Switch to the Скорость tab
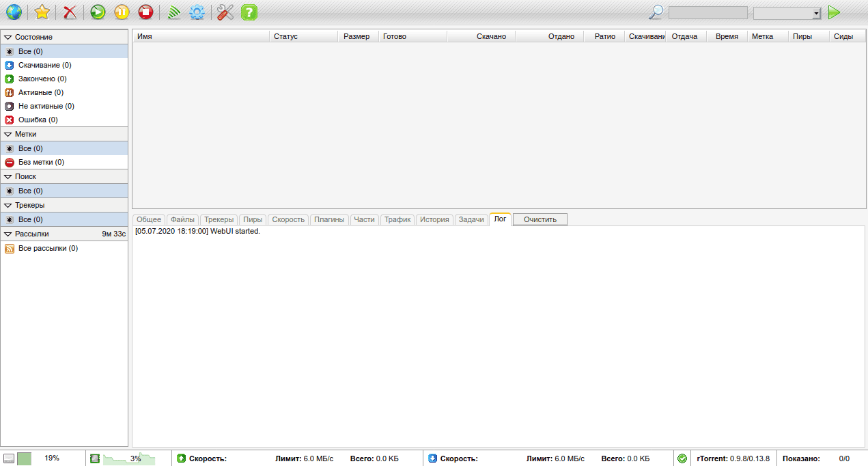The image size is (868, 466). pos(288,219)
